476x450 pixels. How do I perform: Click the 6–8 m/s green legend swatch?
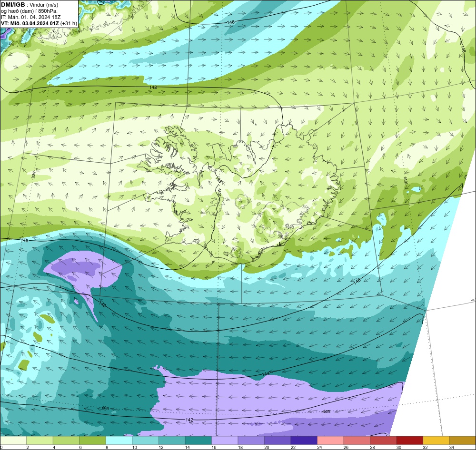click(93, 440)
